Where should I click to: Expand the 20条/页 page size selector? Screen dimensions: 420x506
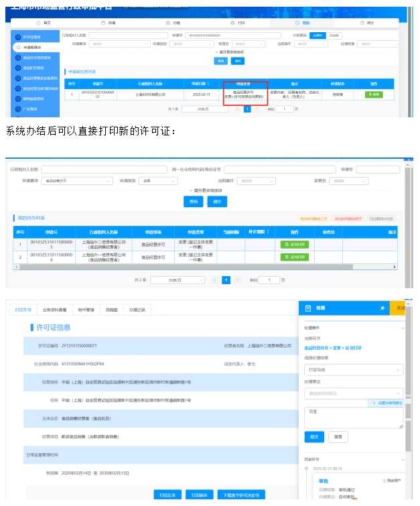[176, 279]
